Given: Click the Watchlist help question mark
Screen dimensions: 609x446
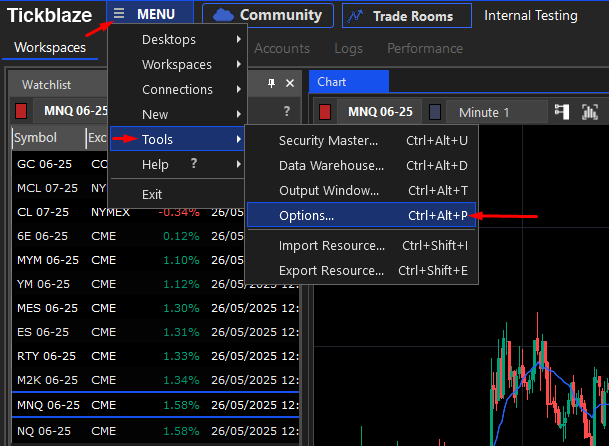Looking at the screenshot, I should click(287, 111).
